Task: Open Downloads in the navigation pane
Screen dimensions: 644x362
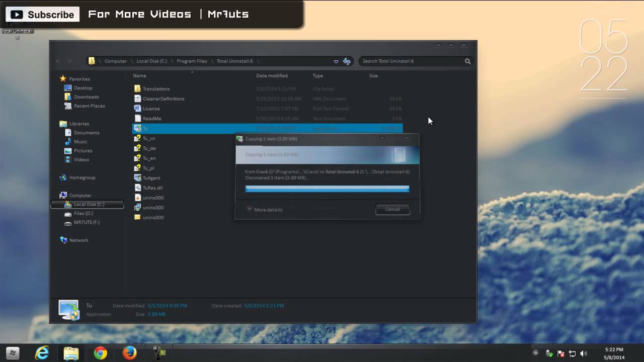Action: point(82,97)
